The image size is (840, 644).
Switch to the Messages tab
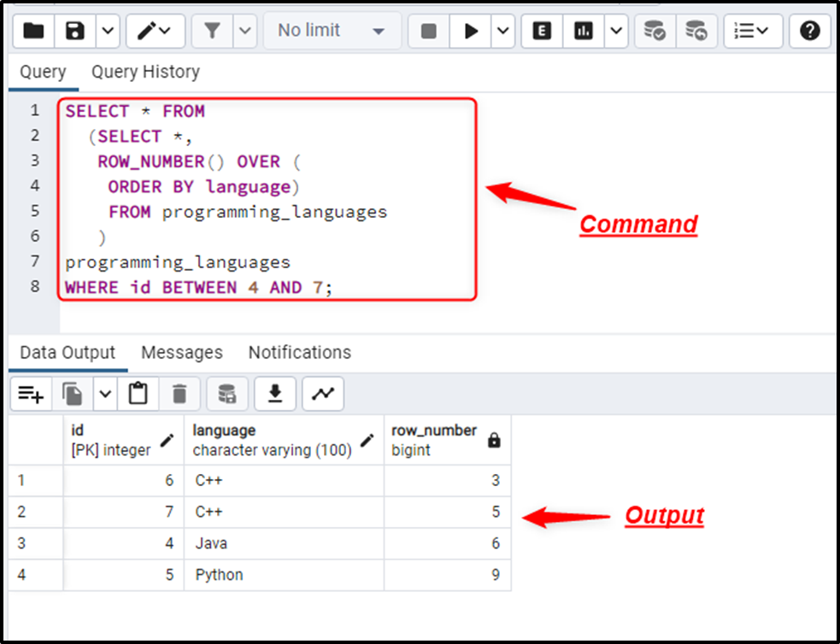[182, 352]
